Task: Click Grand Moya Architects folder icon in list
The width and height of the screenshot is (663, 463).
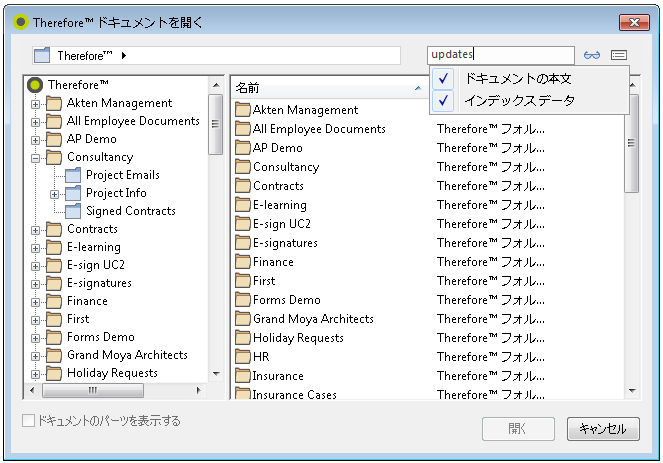Action: tap(243, 319)
